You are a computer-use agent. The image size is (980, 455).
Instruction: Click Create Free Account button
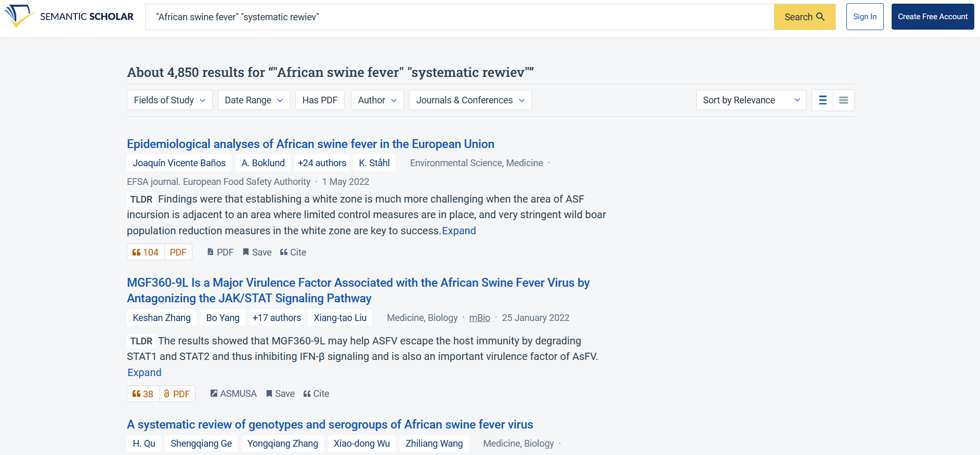click(x=933, y=17)
